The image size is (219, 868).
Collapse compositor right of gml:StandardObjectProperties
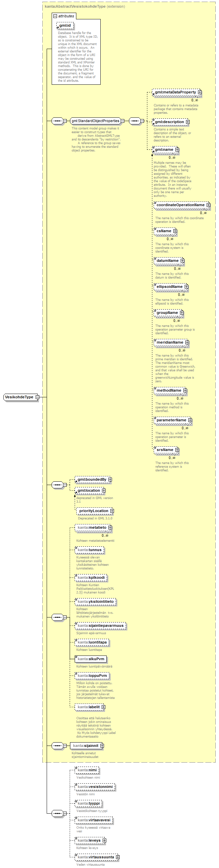coord(142,121)
